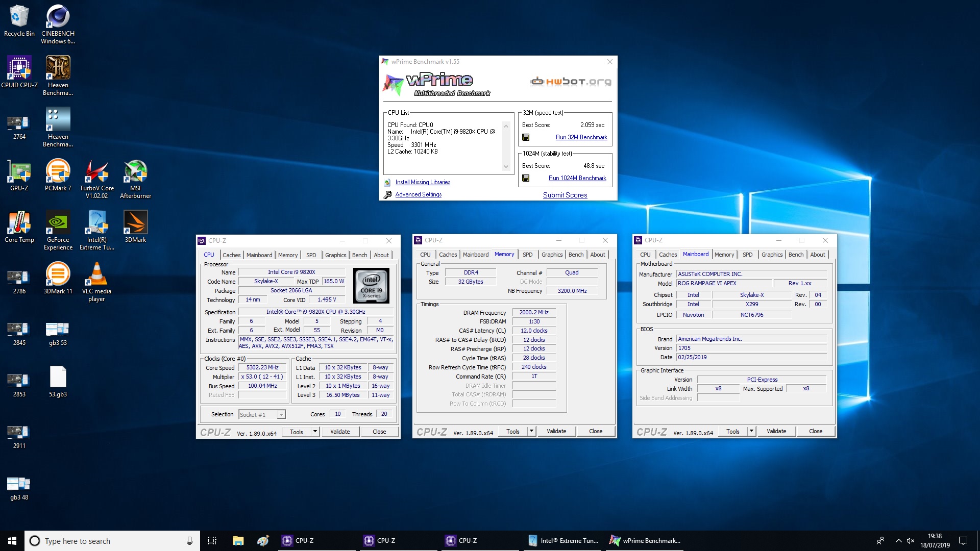Open the MSI Afterburner desktop shortcut

(135, 179)
